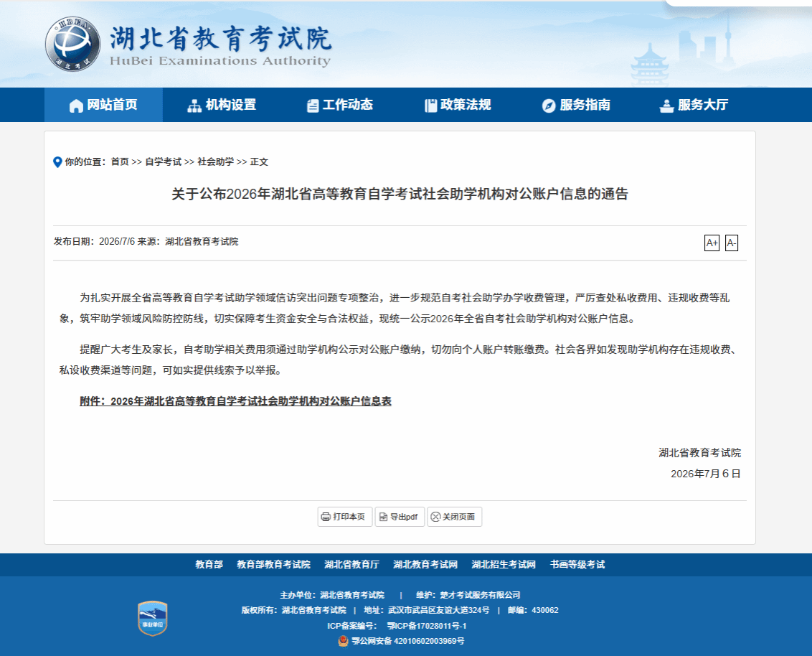812x656 pixels.
Task: Decrease font size with A- button
Action: tap(731, 243)
